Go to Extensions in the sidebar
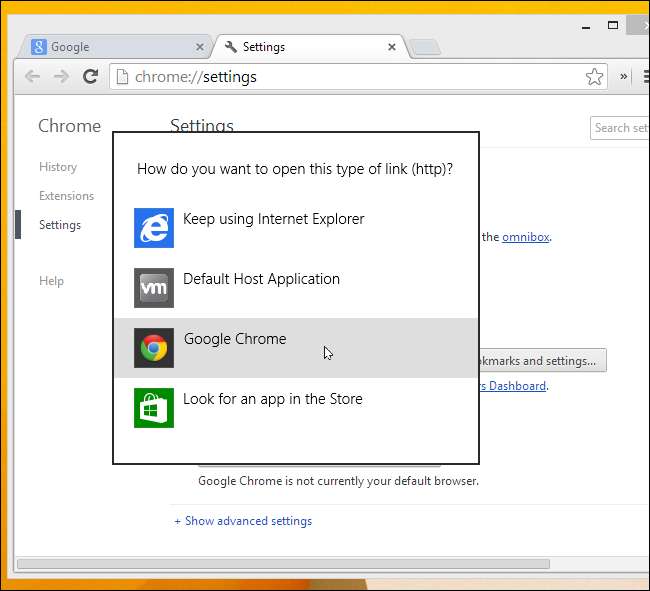Viewport: 650px width, 591px height. pos(66,196)
